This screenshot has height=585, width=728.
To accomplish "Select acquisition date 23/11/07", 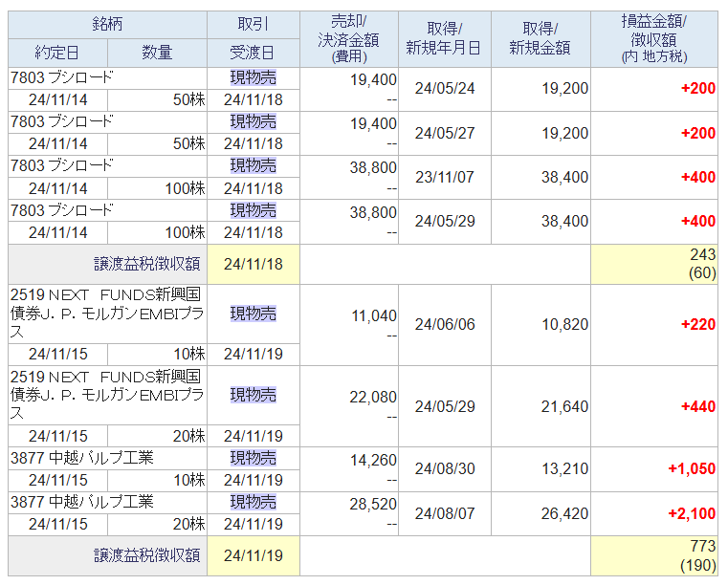I will pos(444,177).
